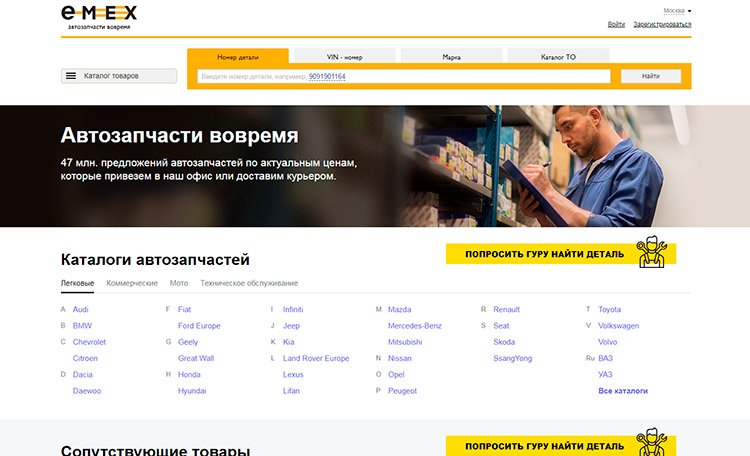Switch to Коммерческие catalog tab
The width and height of the screenshot is (750, 456).
[132, 283]
